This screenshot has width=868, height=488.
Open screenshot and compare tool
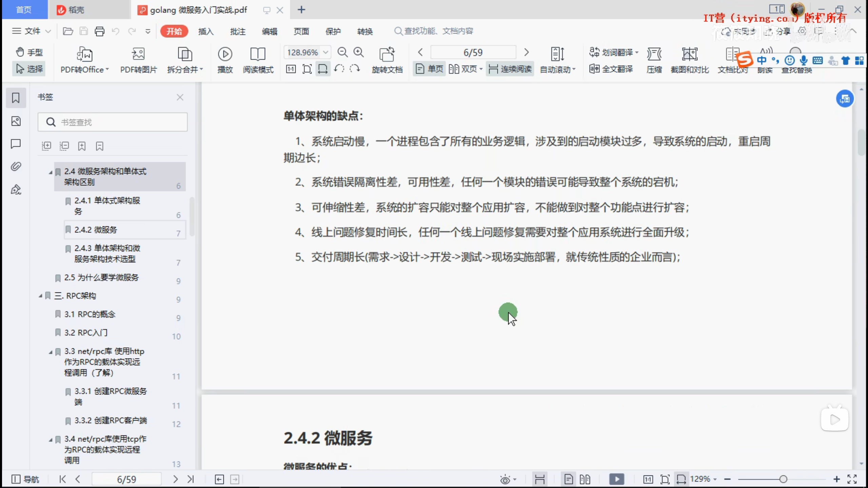(x=690, y=60)
